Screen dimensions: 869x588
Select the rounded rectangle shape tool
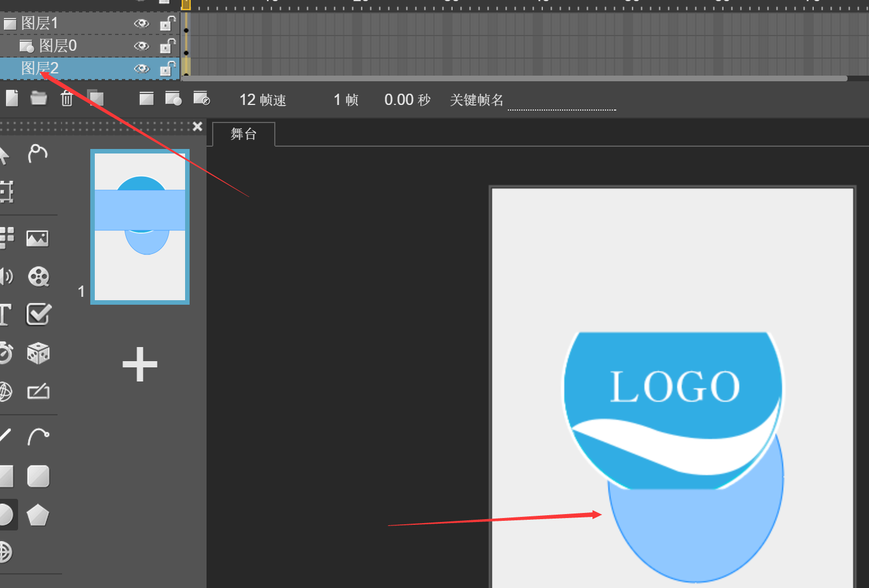[38, 476]
